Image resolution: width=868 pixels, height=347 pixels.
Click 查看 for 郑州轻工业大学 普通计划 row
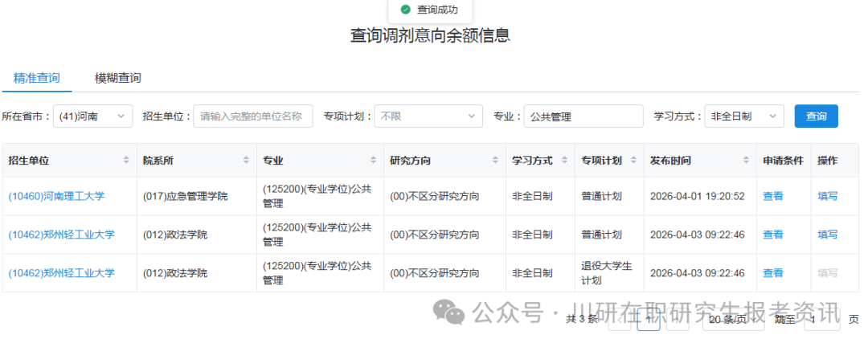773,235
